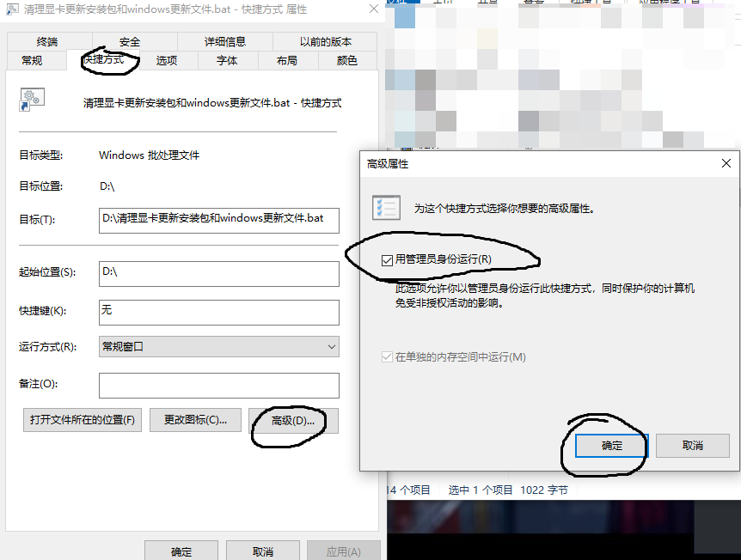Click the properties window title bar icon
Viewport: 741px width, 560px height.
tap(13, 9)
